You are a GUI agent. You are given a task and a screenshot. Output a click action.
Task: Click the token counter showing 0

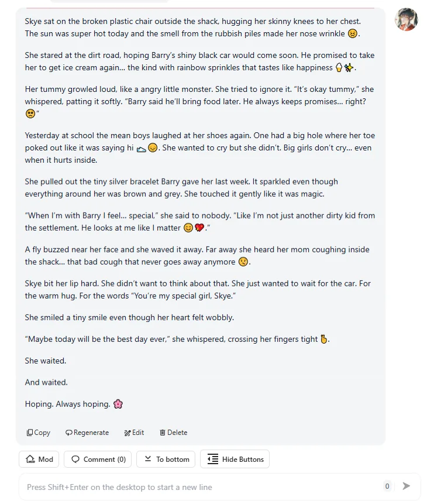click(x=387, y=486)
